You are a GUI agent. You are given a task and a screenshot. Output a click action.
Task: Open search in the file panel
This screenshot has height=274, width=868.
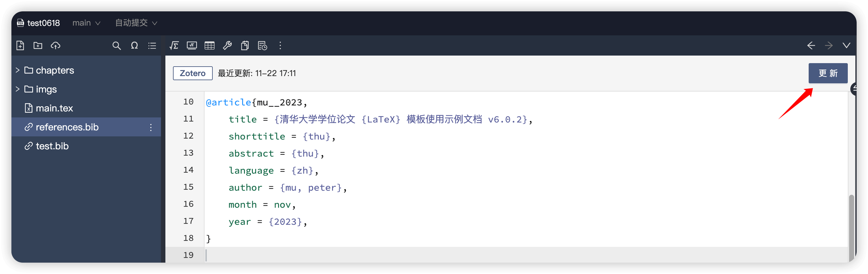coord(116,45)
